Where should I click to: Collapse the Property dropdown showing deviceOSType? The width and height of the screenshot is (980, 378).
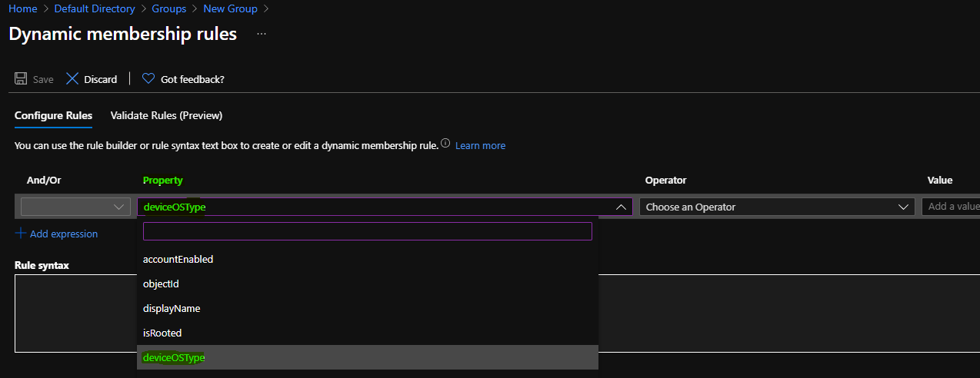tap(385, 207)
